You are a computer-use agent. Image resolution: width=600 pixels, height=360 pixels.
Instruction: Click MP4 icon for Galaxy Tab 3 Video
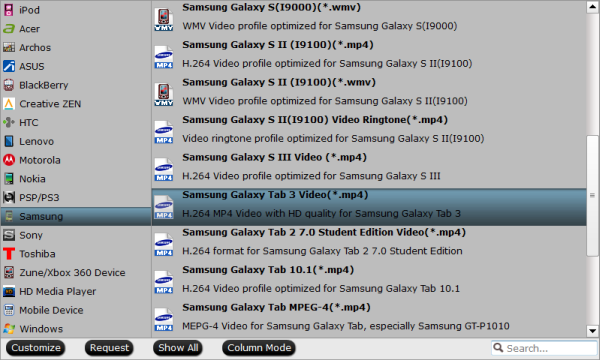pyautogui.click(x=164, y=207)
